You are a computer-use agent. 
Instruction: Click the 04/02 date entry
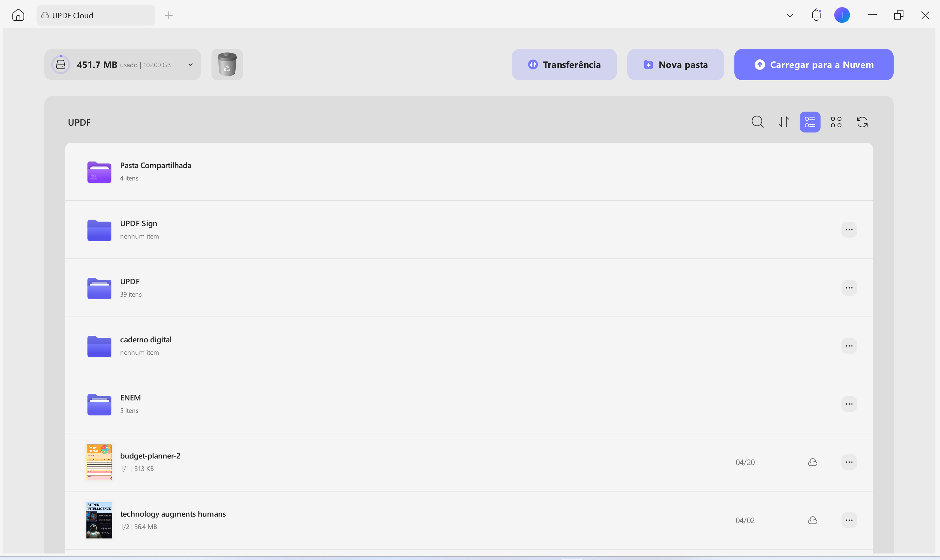(x=745, y=521)
